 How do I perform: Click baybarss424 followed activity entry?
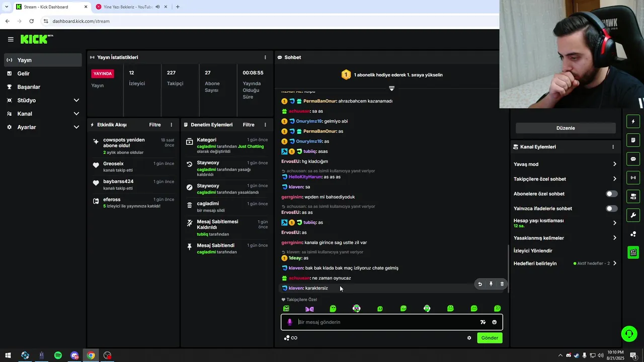(x=133, y=185)
